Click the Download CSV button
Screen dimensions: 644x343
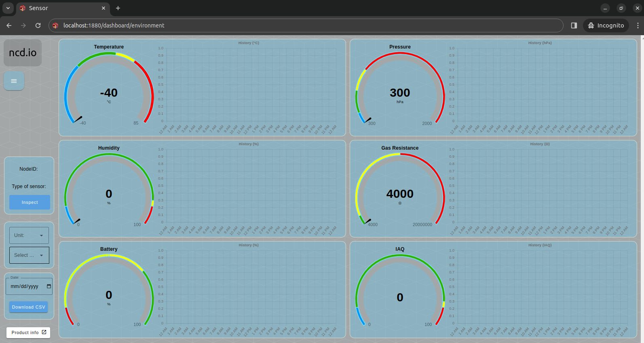29,307
